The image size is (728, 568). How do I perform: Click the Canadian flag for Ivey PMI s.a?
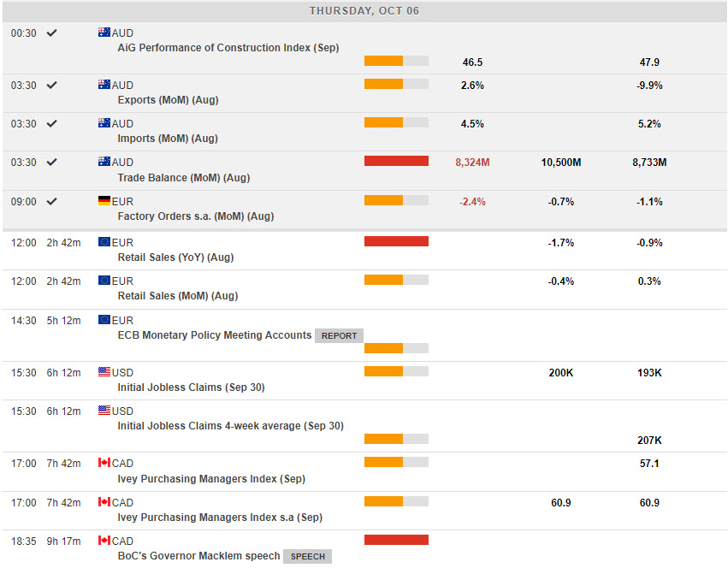click(104, 502)
